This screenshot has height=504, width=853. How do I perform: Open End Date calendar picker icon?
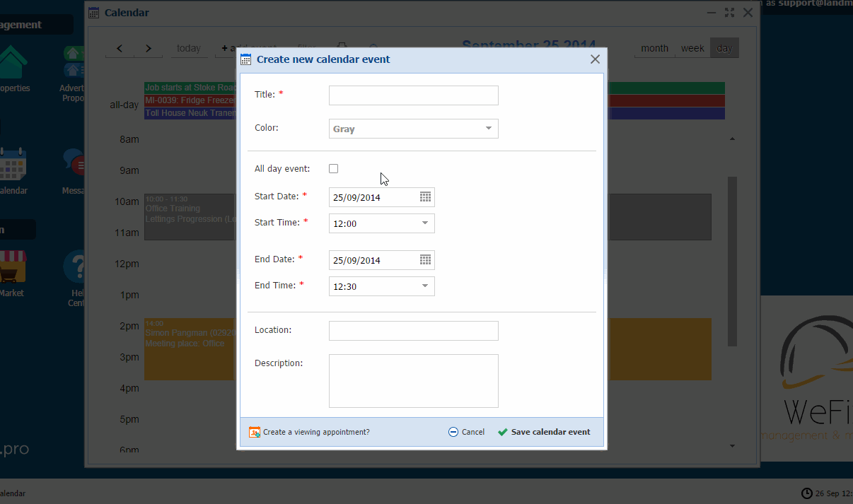[x=425, y=260]
